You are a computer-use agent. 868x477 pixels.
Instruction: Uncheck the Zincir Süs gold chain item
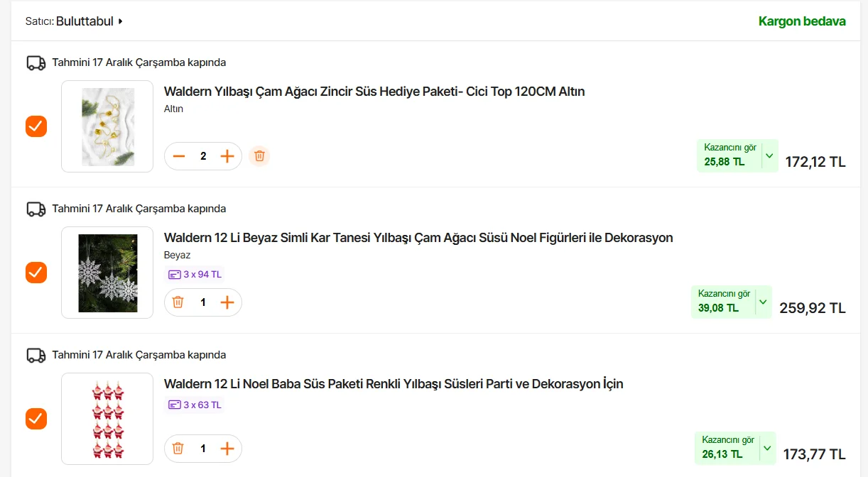[x=36, y=126]
